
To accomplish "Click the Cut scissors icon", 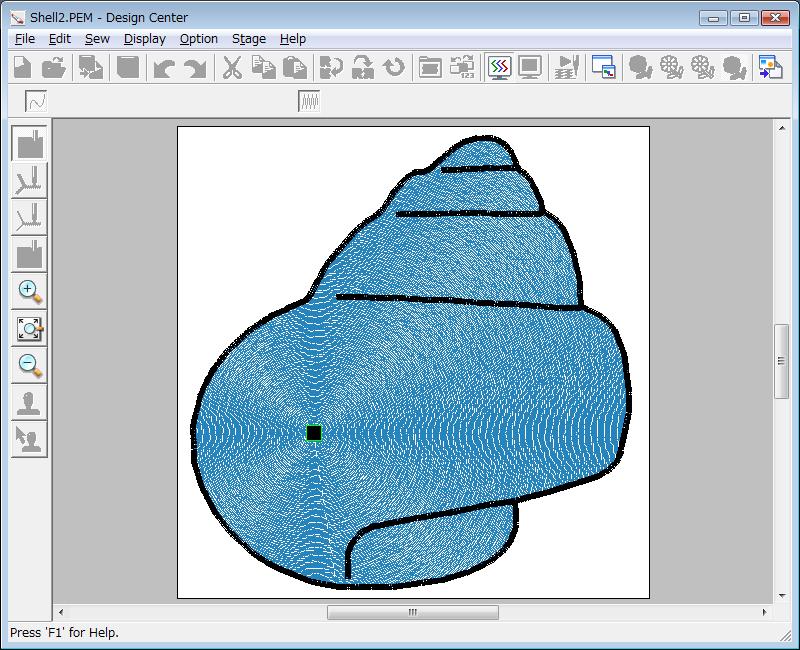I will (232, 67).
